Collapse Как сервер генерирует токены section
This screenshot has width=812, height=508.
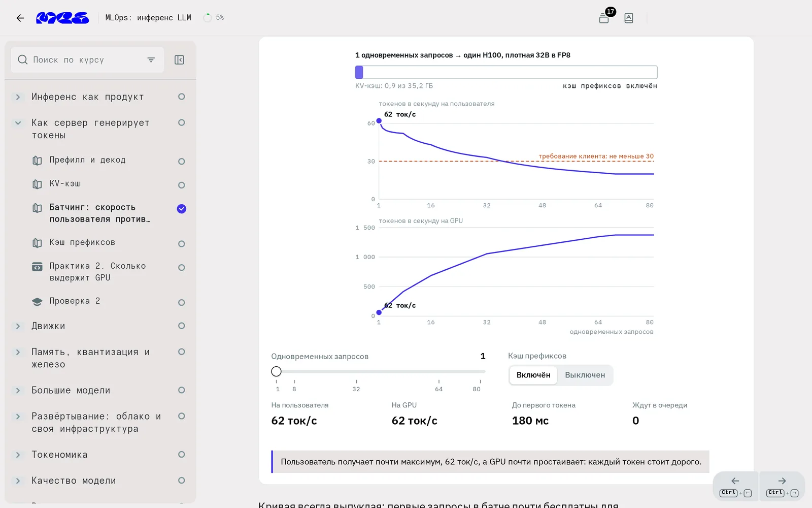point(18,123)
